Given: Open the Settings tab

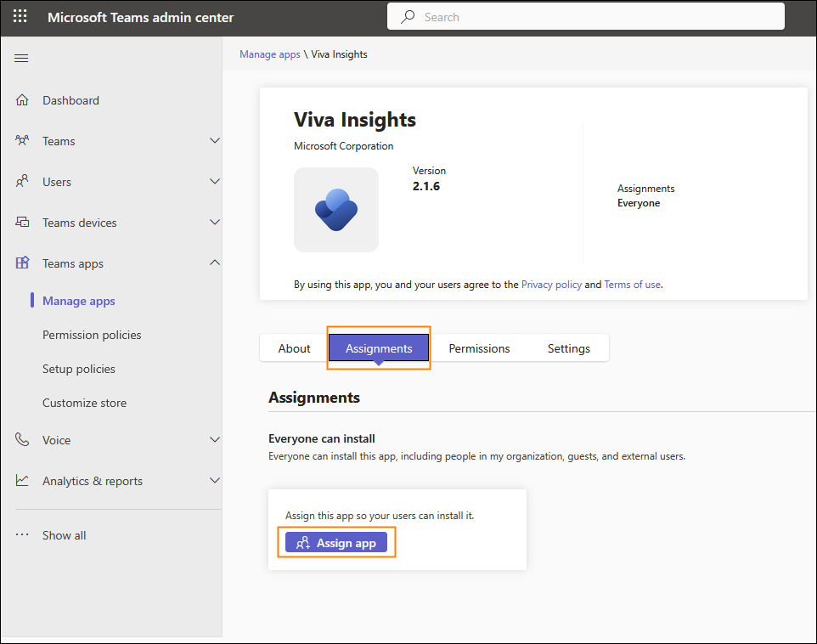Looking at the screenshot, I should [x=568, y=348].
